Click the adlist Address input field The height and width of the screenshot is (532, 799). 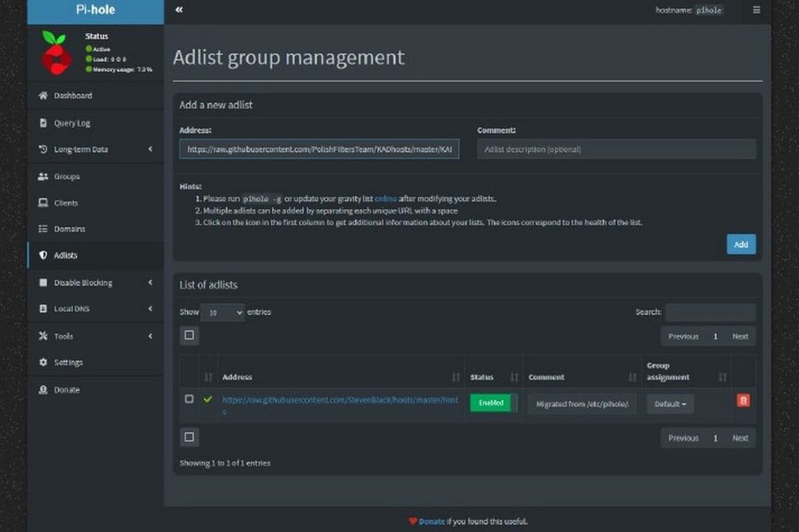tap(319, 149)
